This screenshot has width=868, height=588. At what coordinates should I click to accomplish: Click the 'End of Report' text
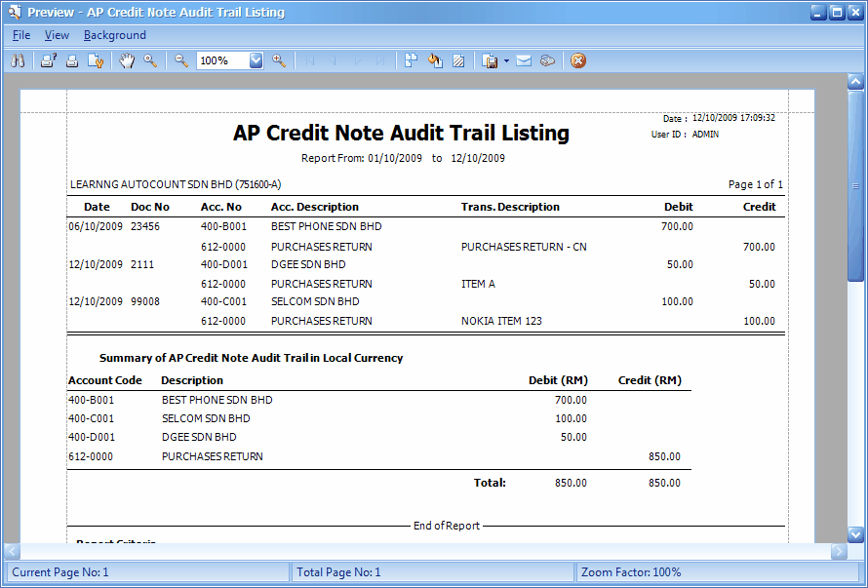click(447, 526)
